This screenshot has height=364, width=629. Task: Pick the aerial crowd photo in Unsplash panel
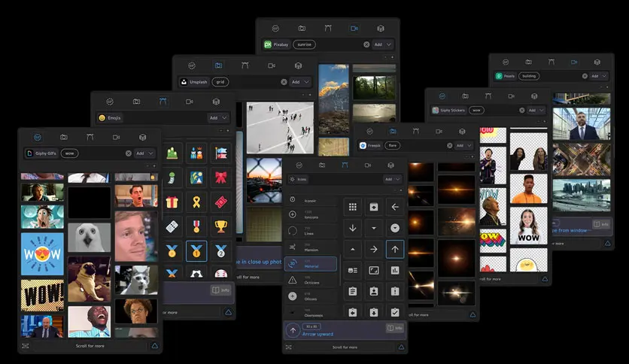280,128
